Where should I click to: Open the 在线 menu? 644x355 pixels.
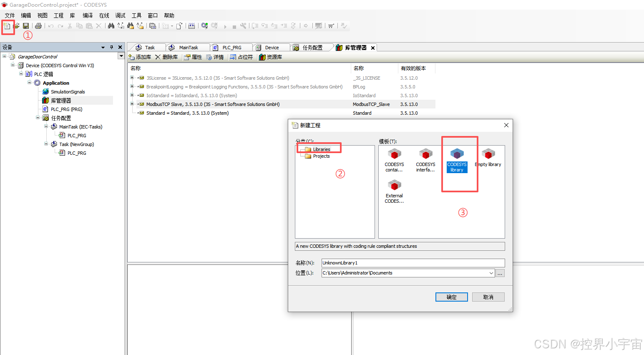[x=104, y=15]
